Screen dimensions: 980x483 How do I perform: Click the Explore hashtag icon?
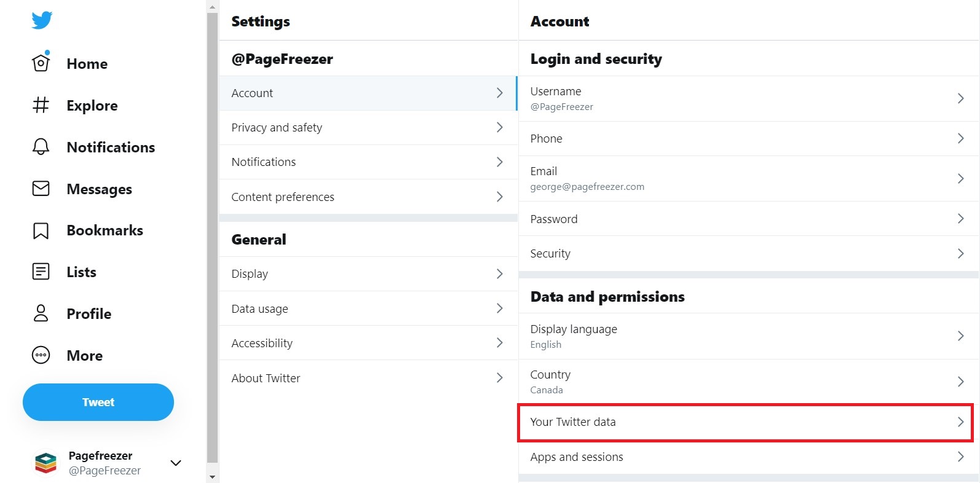41,105
